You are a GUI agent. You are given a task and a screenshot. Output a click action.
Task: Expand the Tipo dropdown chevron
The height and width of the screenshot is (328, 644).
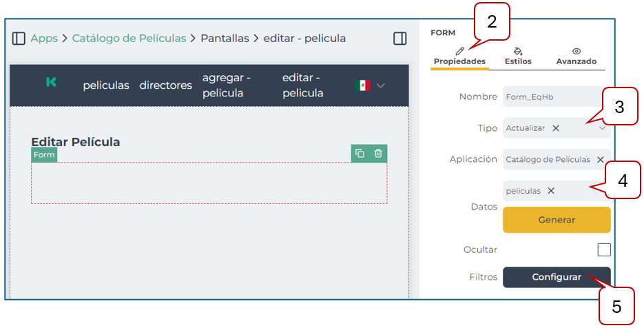pyautogui.click(x=602, y=128)
